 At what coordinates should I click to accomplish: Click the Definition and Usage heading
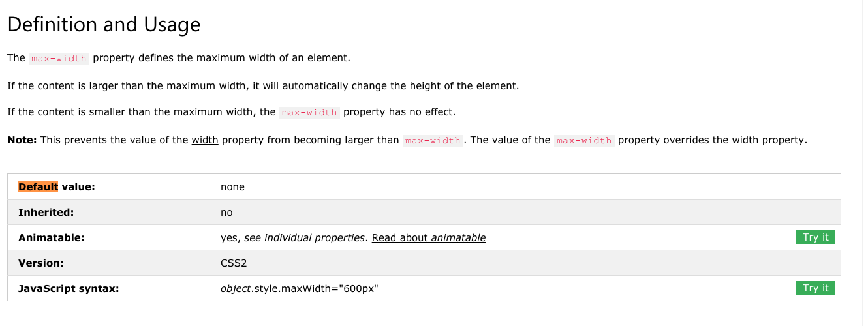(104, 25)
